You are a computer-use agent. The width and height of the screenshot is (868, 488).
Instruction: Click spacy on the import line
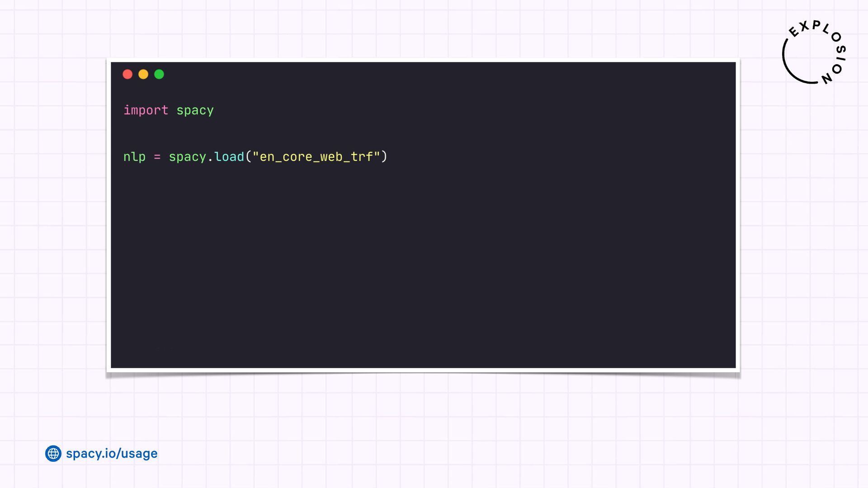(x=195, y=110)
